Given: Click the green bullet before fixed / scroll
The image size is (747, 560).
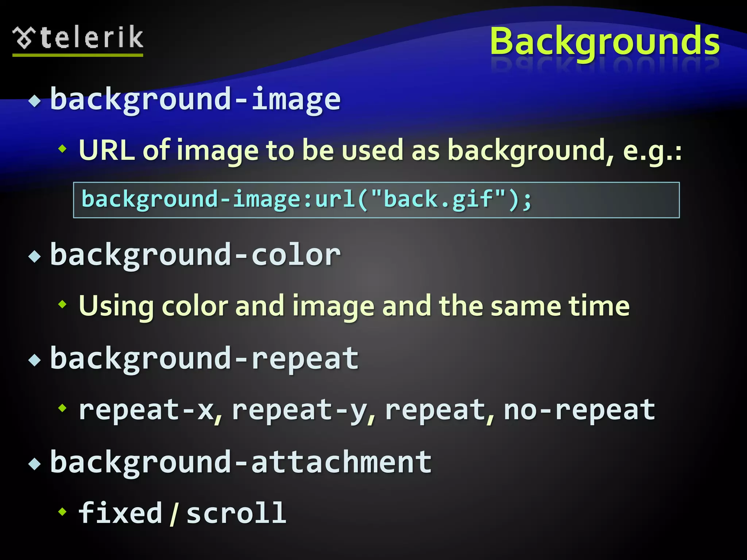Looking at the screenshot, I should tap(63, 511).
